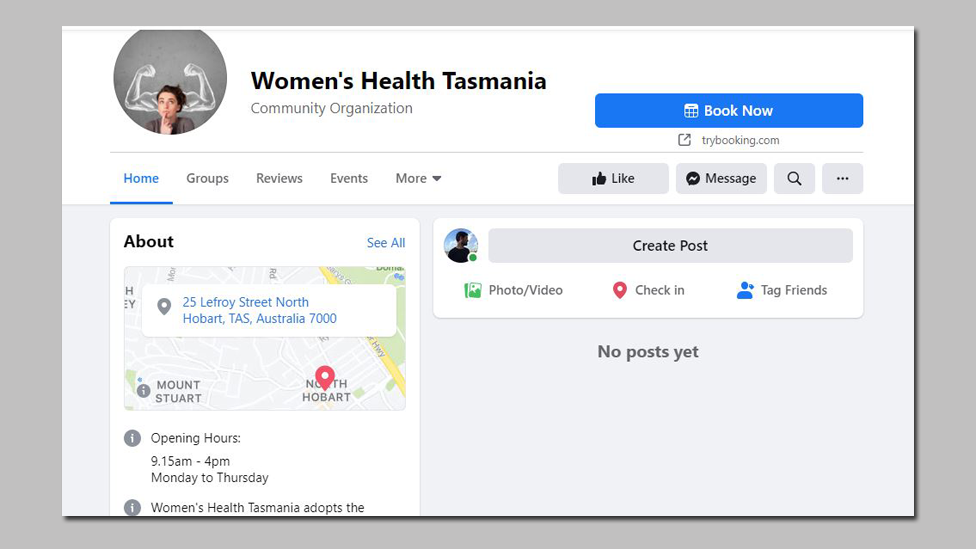Open the 25 Lefroy Street North address link
The width and height of the screenshot is (976, 549).
click(x=260, y=310)
